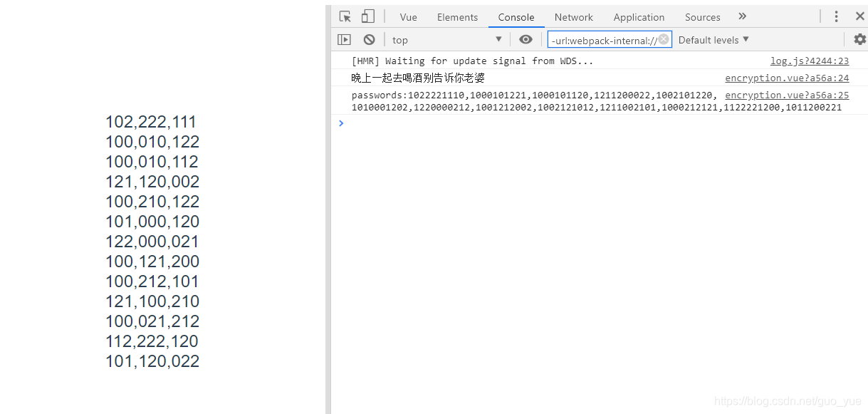868x414 pixels.
Task: Show more DevTools tabs chevron
Action: (x=743, y=16)
